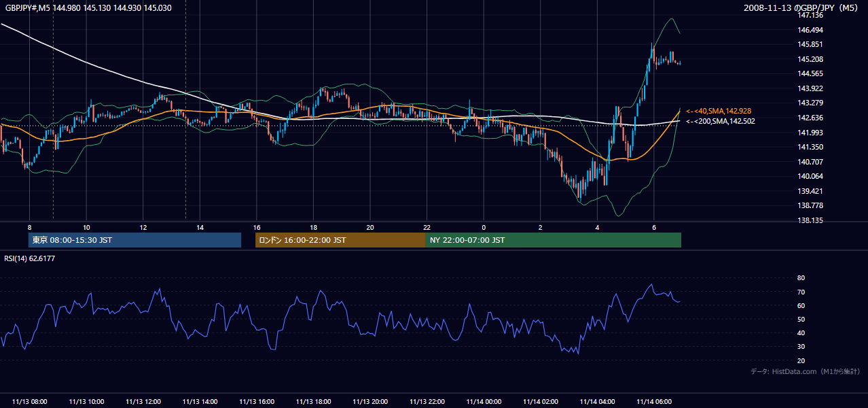
Task: Click RSI scale value 50
Action: click(x=801, y=319)
